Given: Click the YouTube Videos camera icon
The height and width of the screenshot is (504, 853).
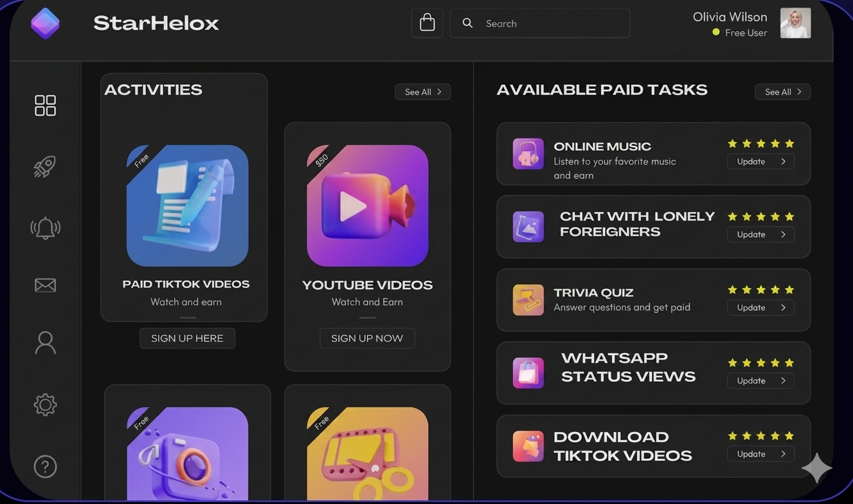Looking at the screenshot, I should (x=367, y=206).
